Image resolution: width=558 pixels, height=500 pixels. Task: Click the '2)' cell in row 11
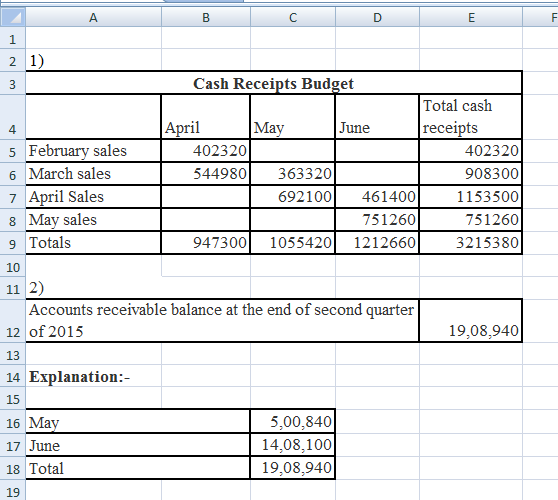[93, 288]
